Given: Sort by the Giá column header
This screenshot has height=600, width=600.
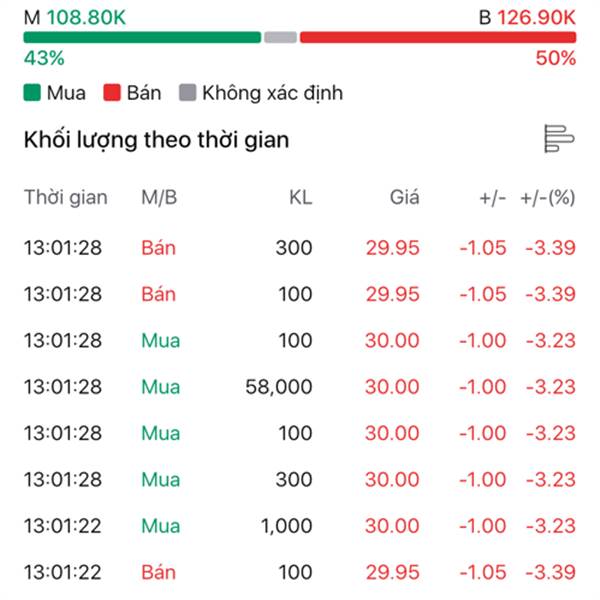Looking at the screenshot, I should 404,198.
